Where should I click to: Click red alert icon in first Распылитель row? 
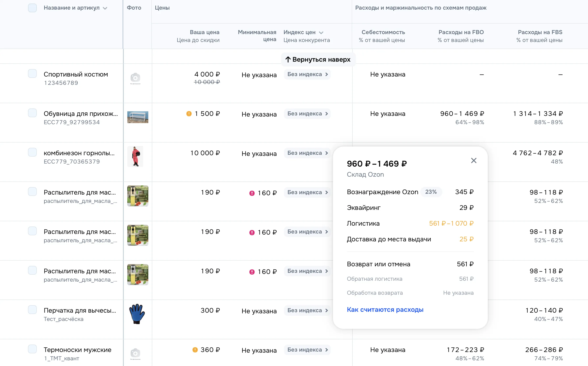pyautogui.click(x=252, y=193)
